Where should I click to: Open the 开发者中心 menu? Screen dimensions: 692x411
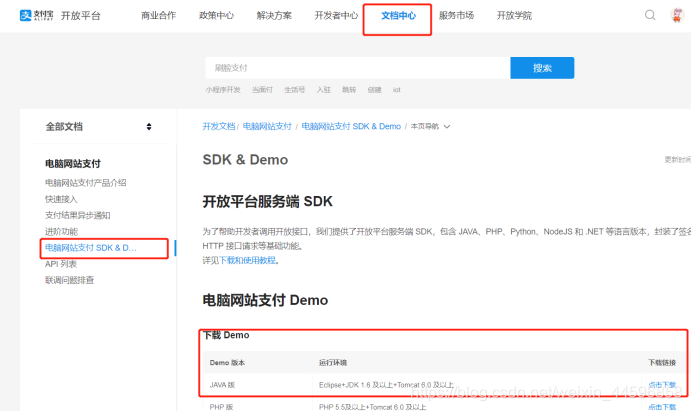click(x=336, y=15)
